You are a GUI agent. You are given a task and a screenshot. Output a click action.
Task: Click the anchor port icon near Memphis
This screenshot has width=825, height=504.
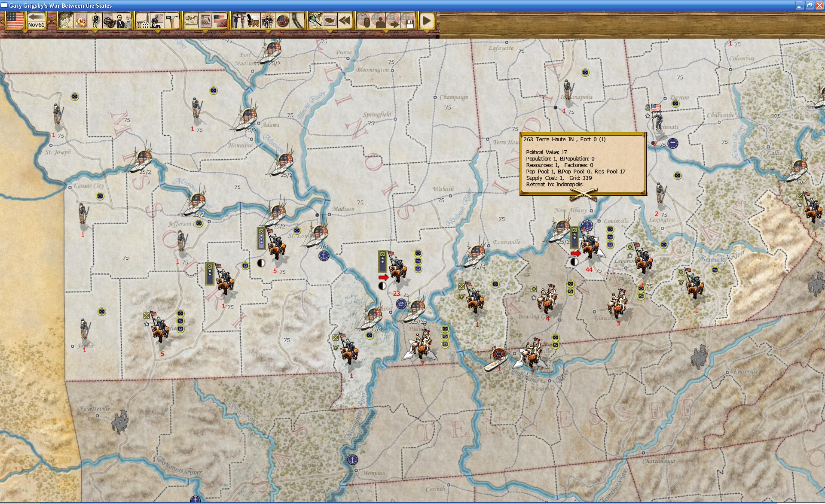click(352, 460)
